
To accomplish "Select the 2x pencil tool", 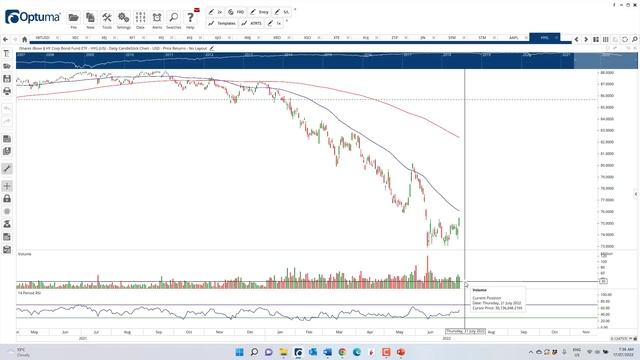I will [216, 12].
